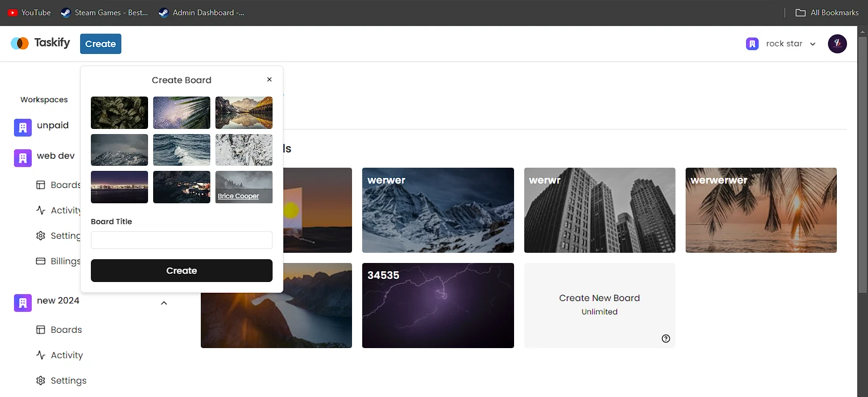The height and width of the screenshot is (397, 868).
Task: Open the Brice Cooper photographer link
Action: point(238,196)
